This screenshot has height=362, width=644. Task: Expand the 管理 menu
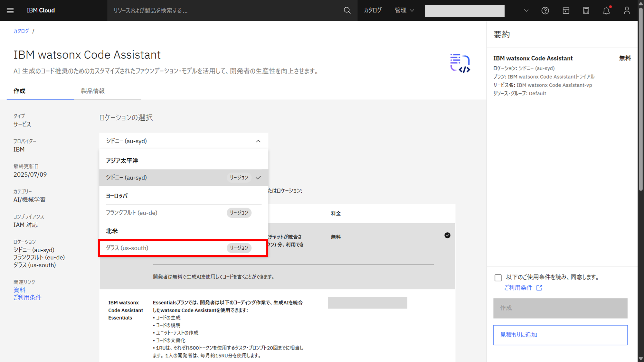click(x=404, y=10)
